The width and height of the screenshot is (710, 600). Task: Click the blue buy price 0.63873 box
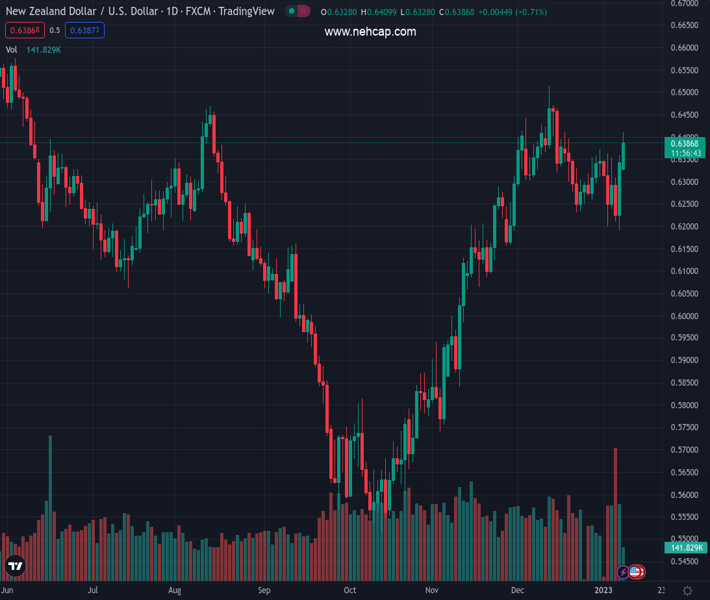pyautogui.click(x=85, y=31)
